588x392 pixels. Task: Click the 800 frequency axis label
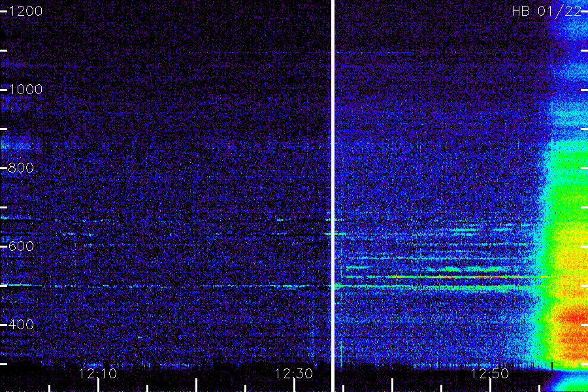click(21, 168)
